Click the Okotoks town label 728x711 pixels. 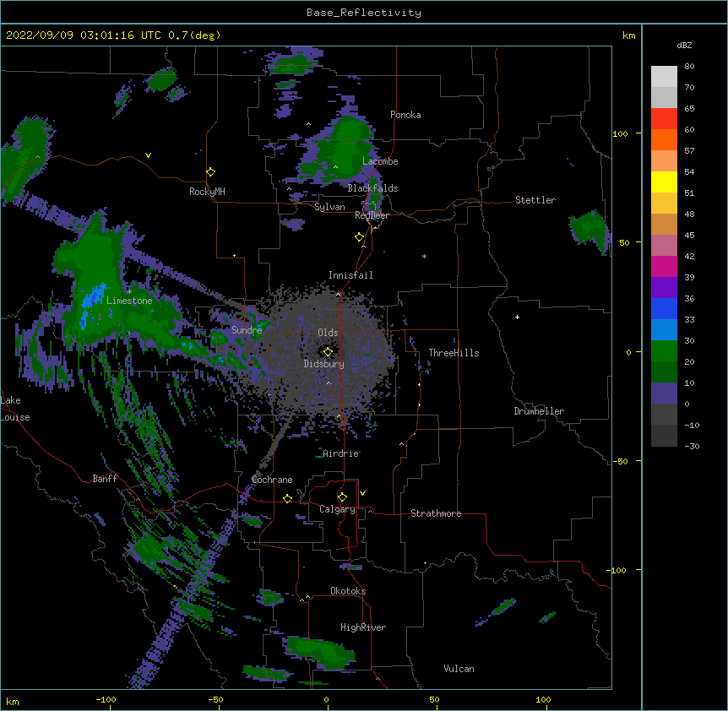(x=348, y=591)
